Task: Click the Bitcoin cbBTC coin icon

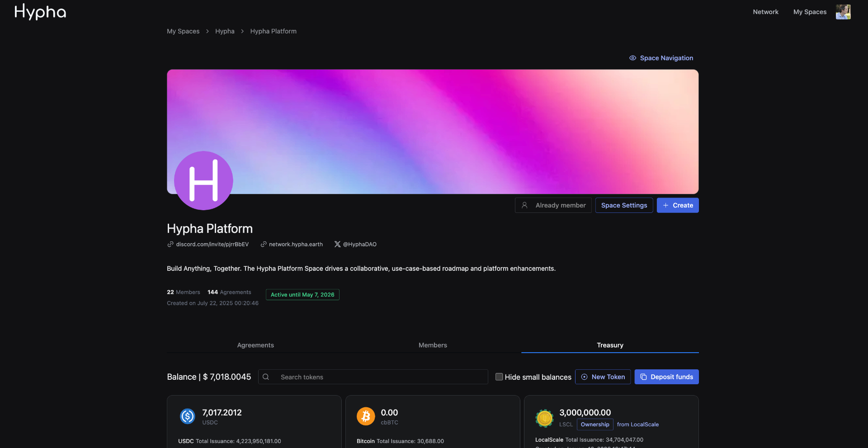Action: point(366,416)
